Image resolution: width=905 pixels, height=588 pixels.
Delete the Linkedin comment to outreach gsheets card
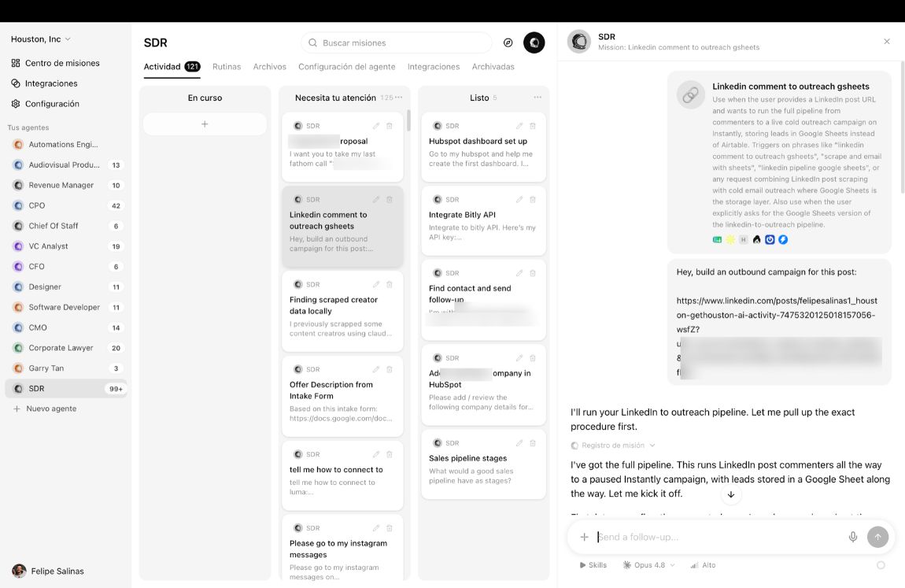tap(390, 200)
